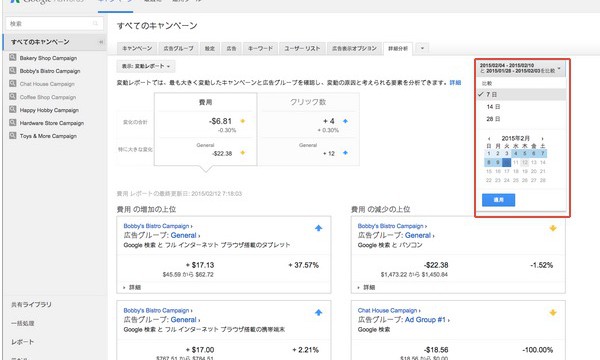
Task: Open Happy Hobby Campaign in the sidebar
Action: point(49,110)
